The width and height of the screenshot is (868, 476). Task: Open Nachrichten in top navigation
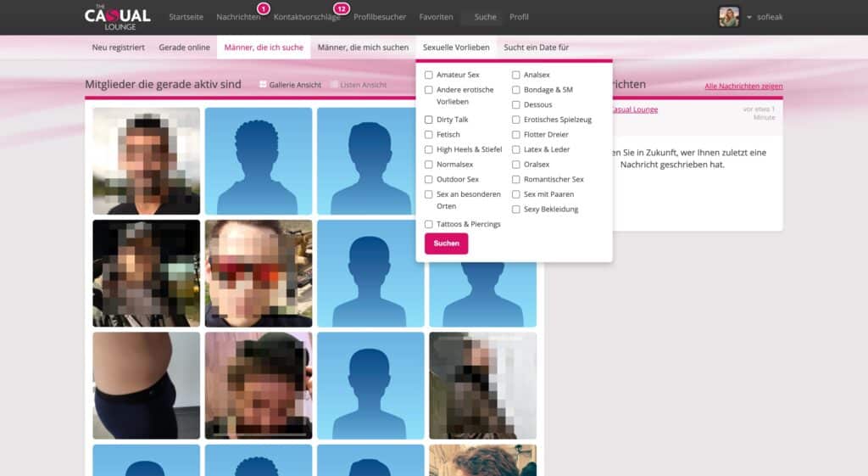click(238, 17)
